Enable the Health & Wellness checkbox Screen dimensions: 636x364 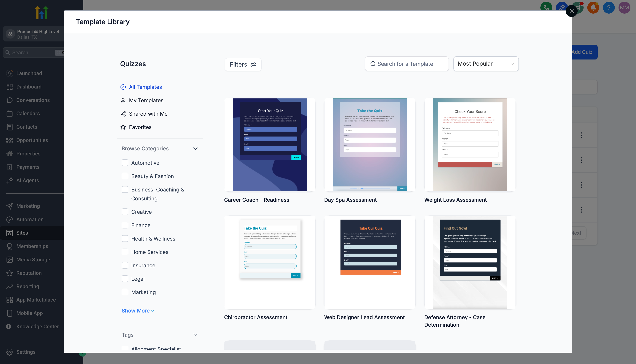point(125,239)
